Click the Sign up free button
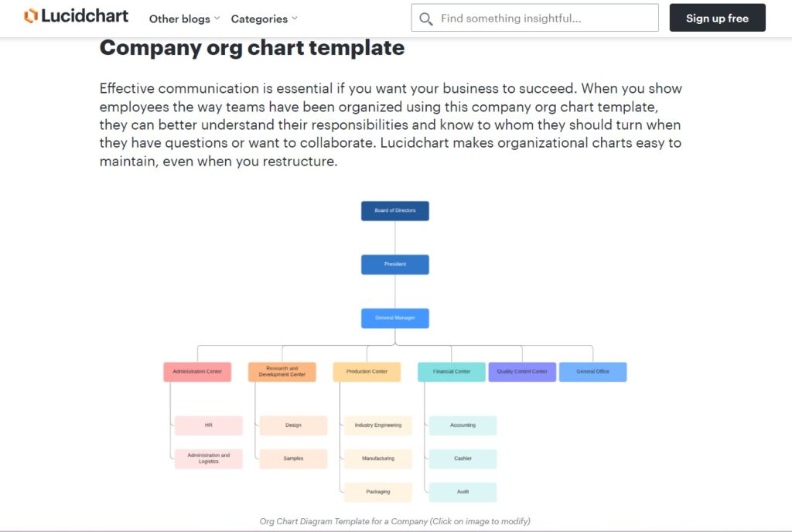This screenshot has width=792, height=532. coord(717,18)
